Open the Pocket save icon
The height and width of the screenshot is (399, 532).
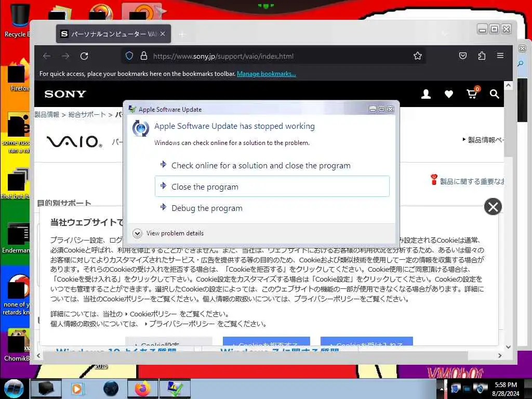point(463,56)
